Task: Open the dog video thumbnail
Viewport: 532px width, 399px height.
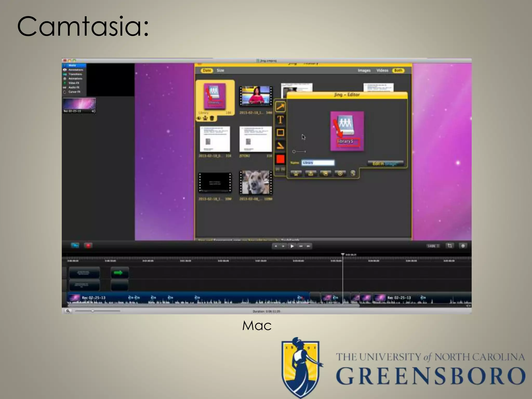Action: point(256,183)
